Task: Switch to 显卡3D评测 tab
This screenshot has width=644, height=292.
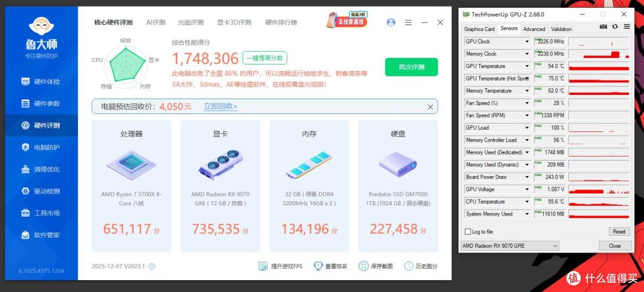Action: pyautogui.click(x=234, y=23)
